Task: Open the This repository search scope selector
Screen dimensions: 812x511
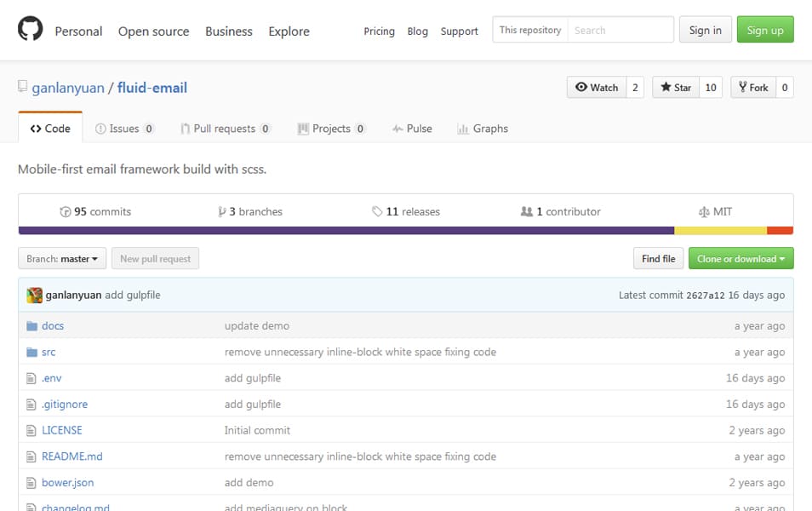Action: tap(529, 29)
